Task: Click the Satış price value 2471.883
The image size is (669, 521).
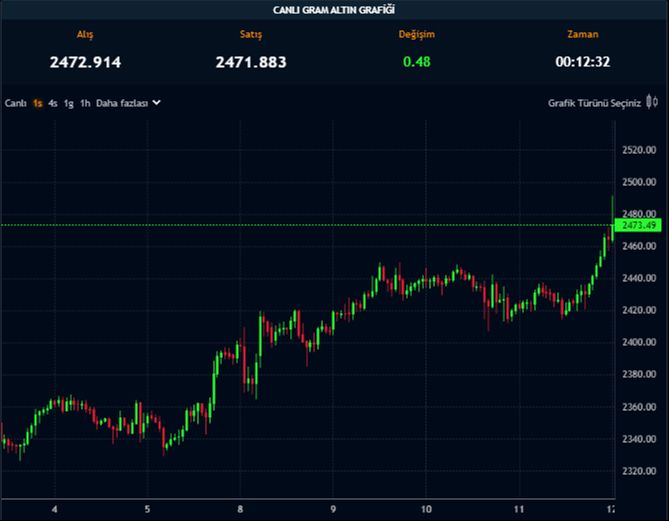Action: pos(251,62)
